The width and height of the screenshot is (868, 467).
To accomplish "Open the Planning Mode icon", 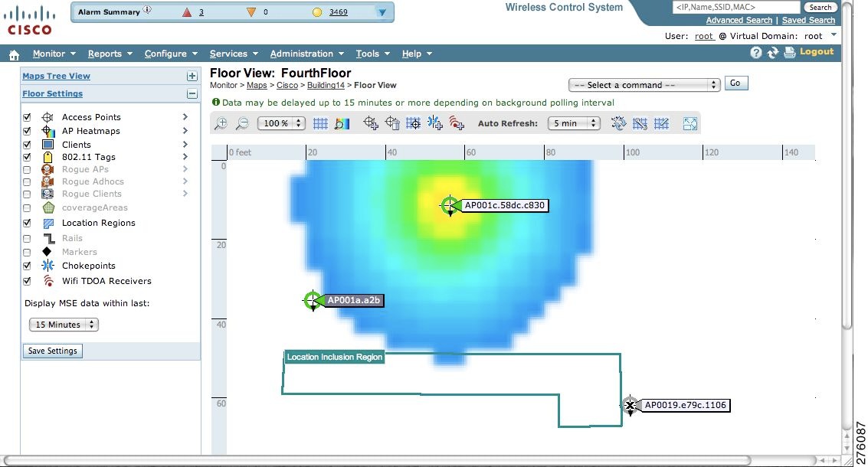I will (x=640, y=123).
